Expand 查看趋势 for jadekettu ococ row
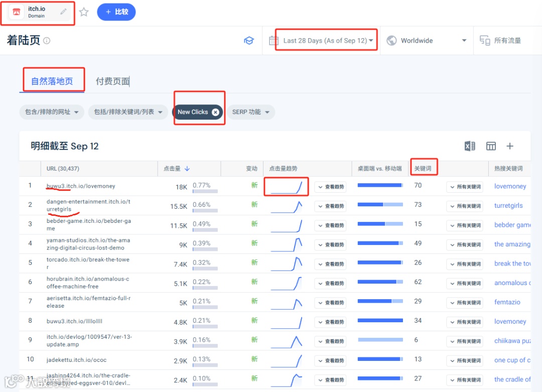The image size is (542, 392). pos(331,361)
